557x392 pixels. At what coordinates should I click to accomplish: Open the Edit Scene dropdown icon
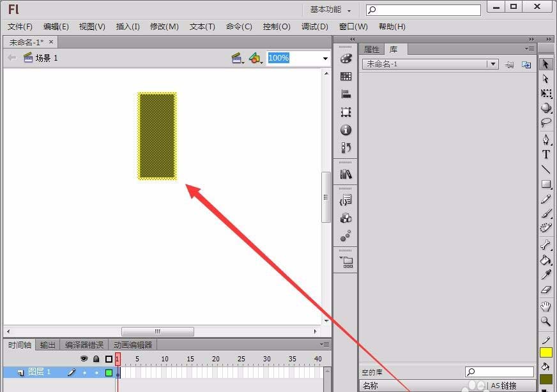[x=237, y=58]
